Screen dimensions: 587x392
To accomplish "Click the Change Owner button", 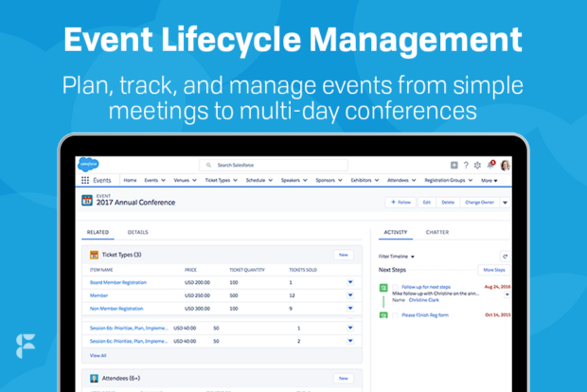I will click(480, 203).
